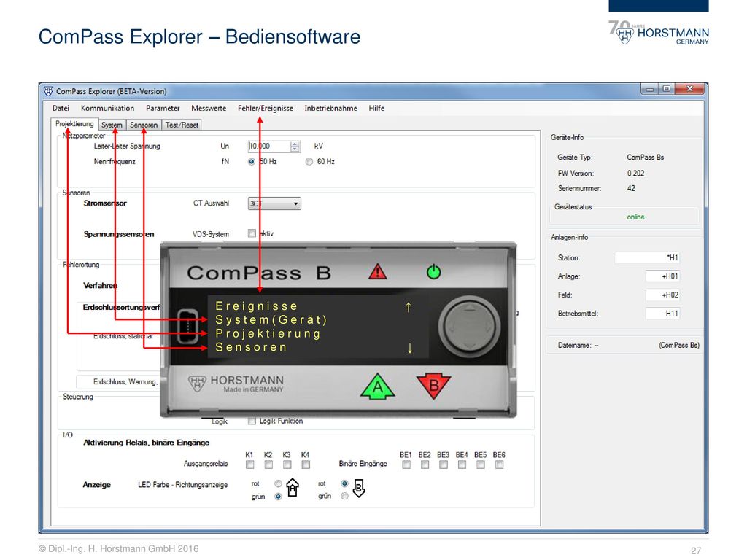Click the red B direction arrow on the device

(433, 385)
